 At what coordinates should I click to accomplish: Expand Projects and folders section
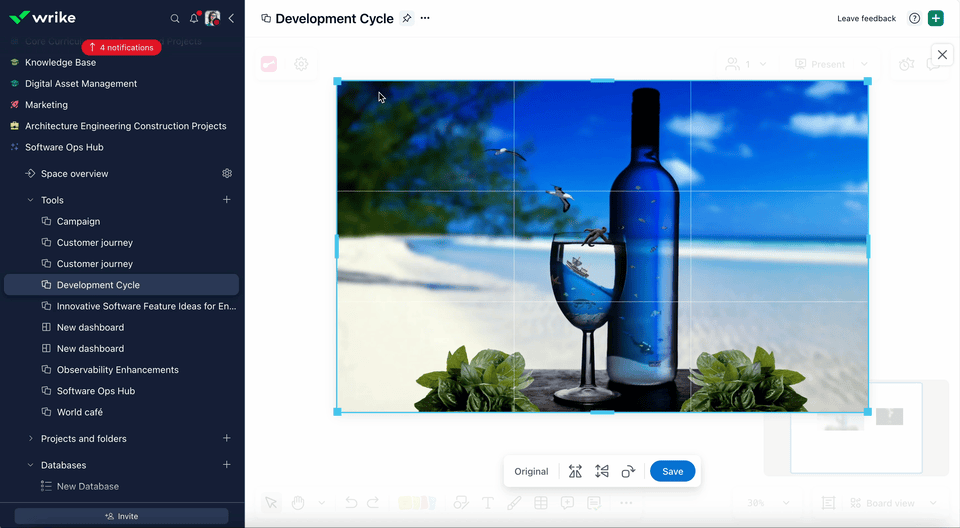click(31, 439)
